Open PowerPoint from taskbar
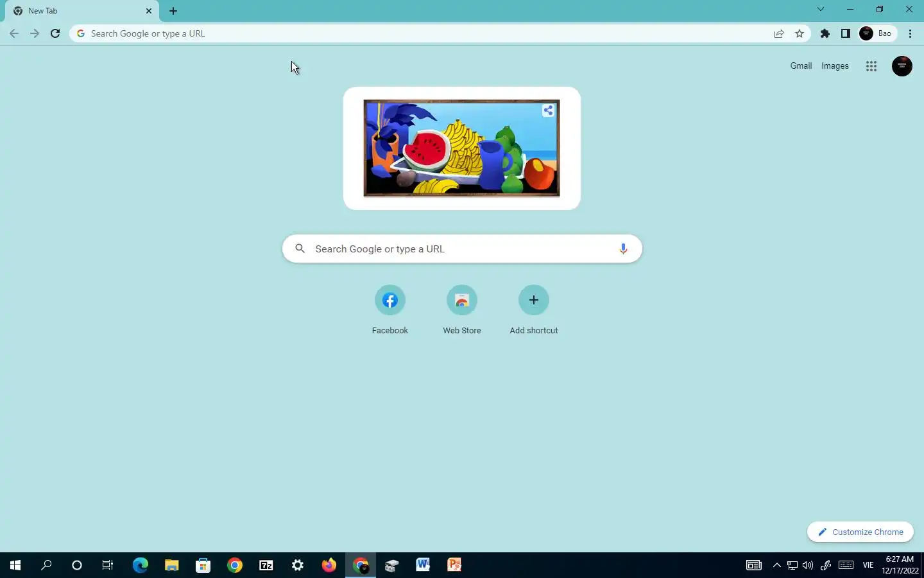924x578 pixels. coord(454,565)
